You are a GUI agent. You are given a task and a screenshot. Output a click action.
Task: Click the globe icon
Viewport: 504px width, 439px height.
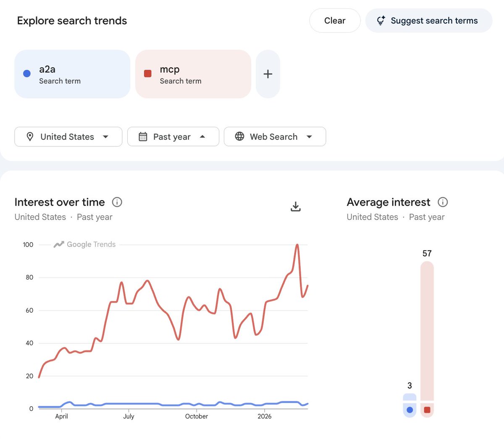tap(239, 136)
